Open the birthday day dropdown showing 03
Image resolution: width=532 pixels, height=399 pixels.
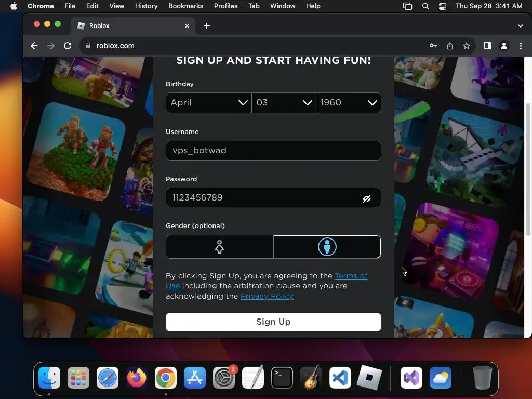284,103
